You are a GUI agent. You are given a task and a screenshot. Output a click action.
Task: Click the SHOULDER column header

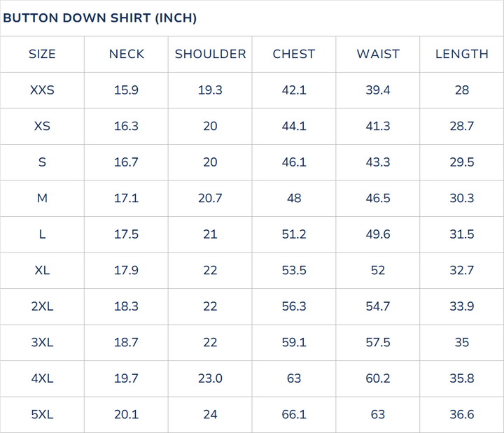pyautogui.click(x=210, y=54)
